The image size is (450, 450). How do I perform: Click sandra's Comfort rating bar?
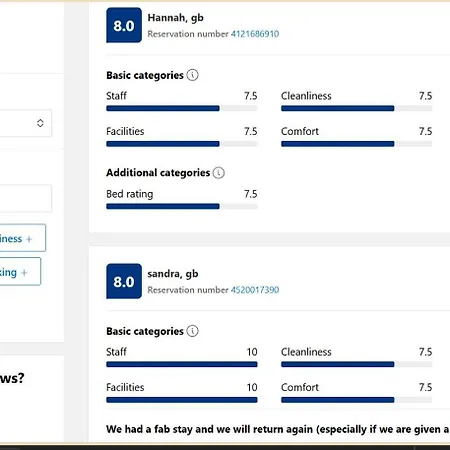click(357, 400)
